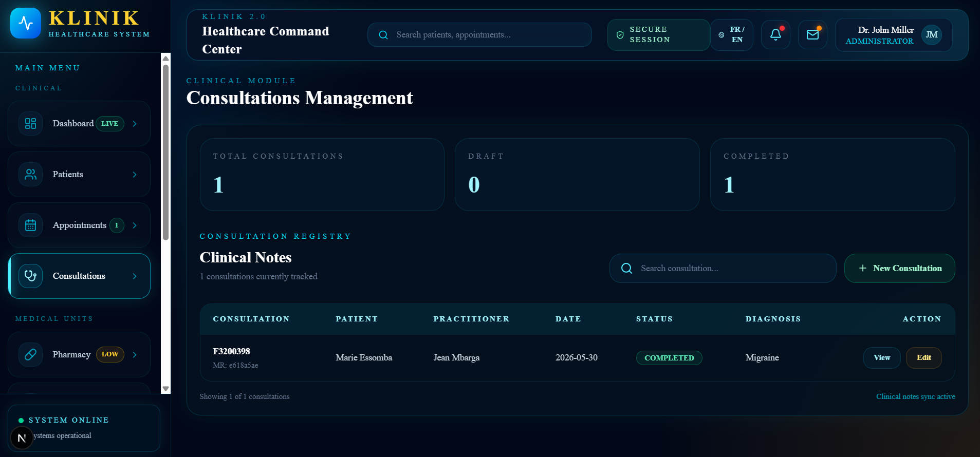Click date 2026-05-30 cell
This screenshot has height=457, width=980.
(x=576, y=358)
